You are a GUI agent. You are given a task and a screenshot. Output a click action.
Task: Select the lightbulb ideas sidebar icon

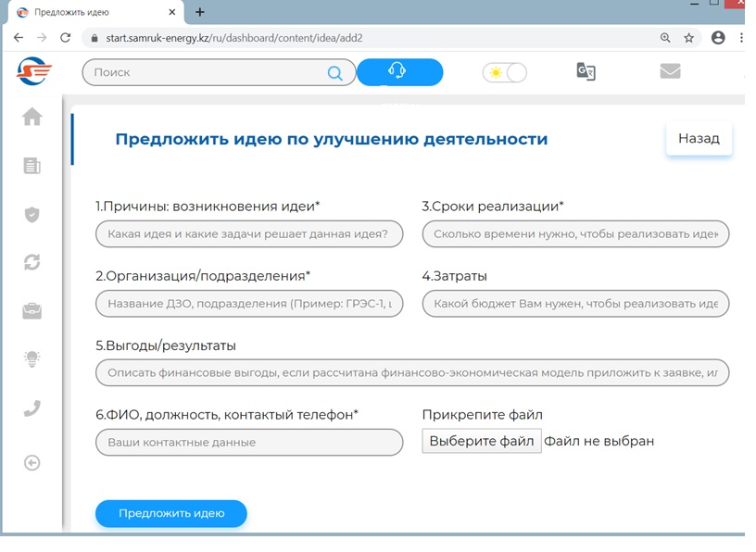click(x=32, y=359)
